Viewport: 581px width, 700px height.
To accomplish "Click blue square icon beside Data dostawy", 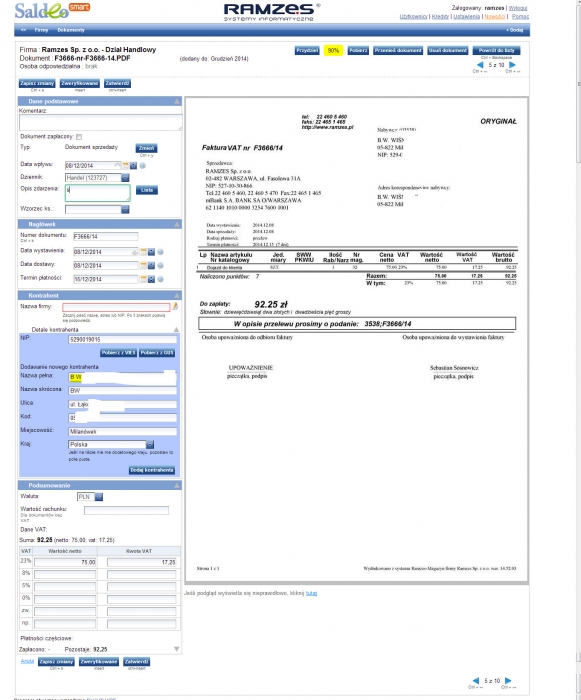I will click(151, 266).
